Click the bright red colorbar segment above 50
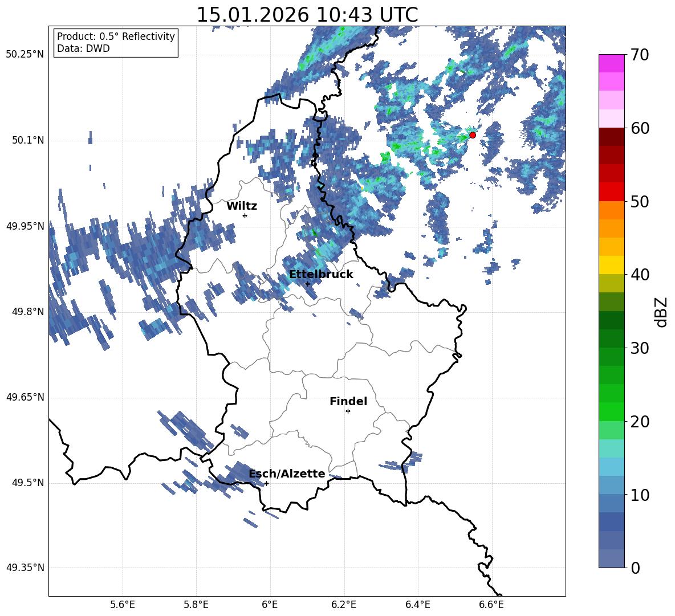Image resolution: width=675 pixels, height=616 pixels. 612,192
